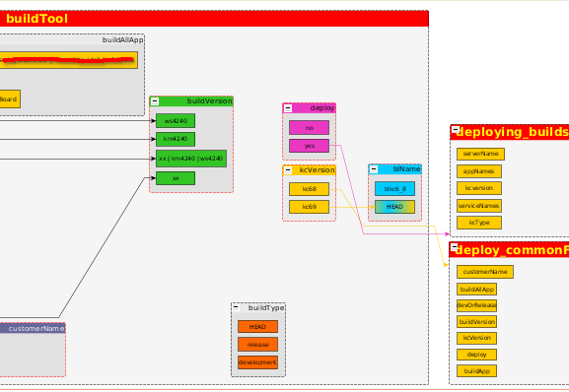Screen dimensions: 569x392
Task: Collapse the deploy group
Action: 288,108
